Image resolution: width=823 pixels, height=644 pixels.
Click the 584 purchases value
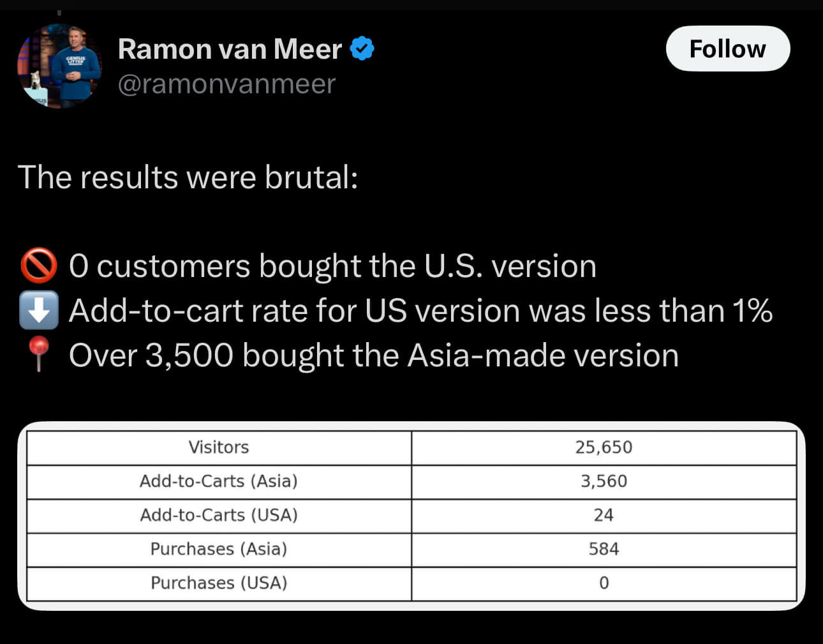(604, 549)
